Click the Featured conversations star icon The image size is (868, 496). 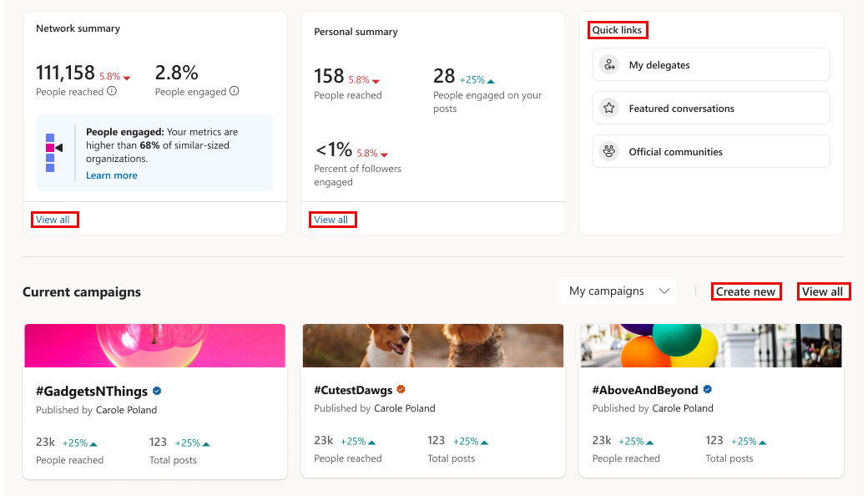pos(609,109)
